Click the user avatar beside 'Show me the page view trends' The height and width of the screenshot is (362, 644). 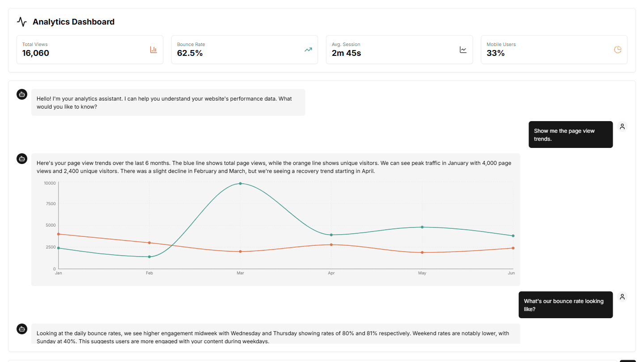622,126
